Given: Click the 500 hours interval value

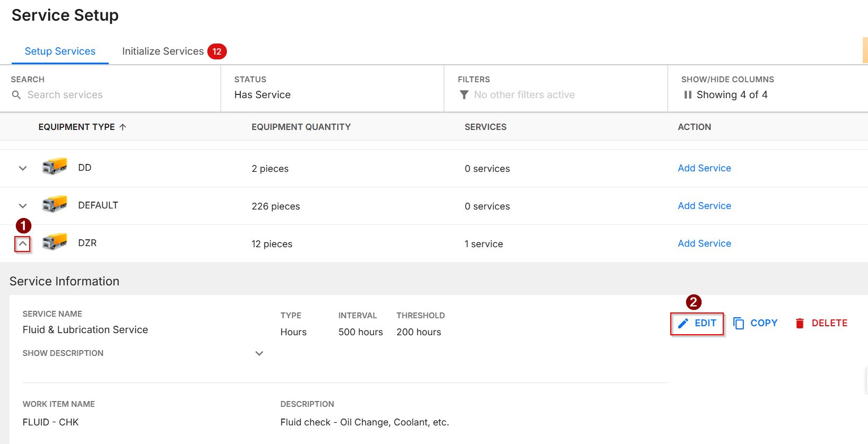Looking at the screenshot, I should [361, 332].
